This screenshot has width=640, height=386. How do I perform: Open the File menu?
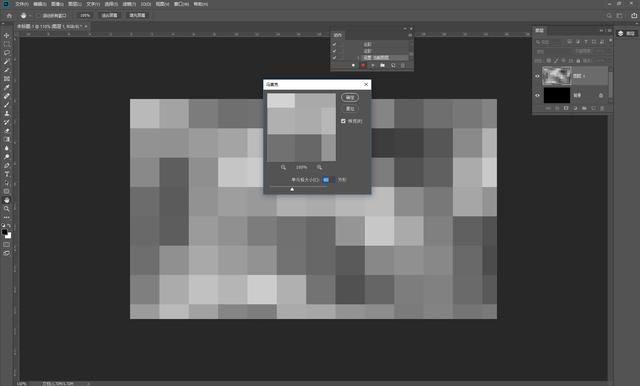pyautogui.click(x=22, y=4)
